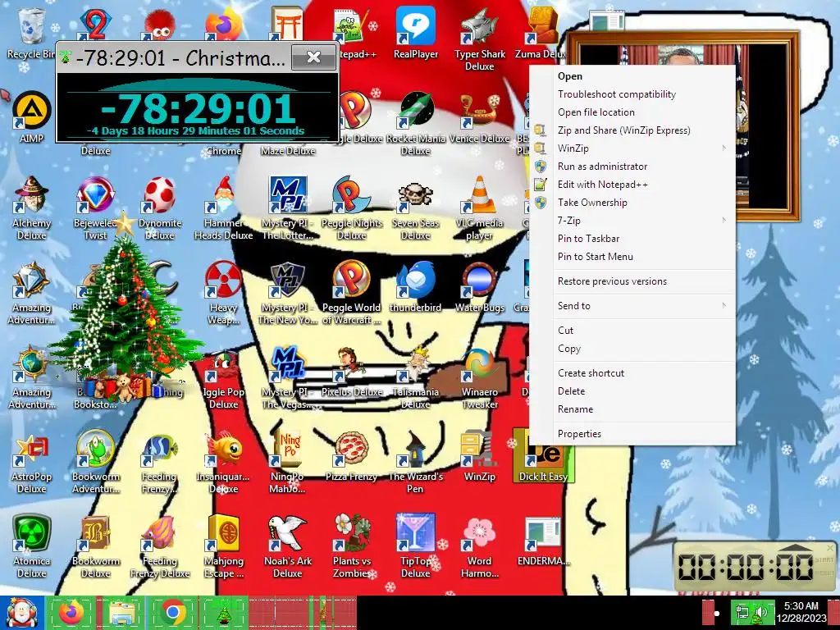Launch Dynomite Deluxe icon

(160, 208)
